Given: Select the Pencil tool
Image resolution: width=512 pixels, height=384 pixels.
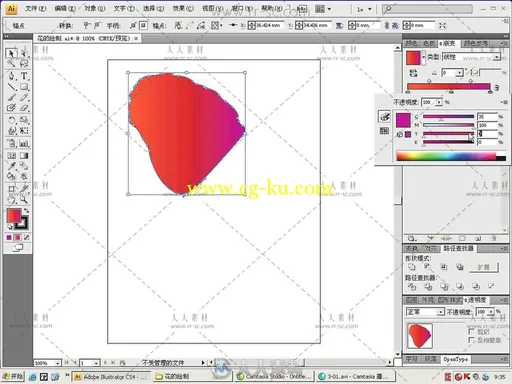Looking at the screenshot, I should point(24,97).
